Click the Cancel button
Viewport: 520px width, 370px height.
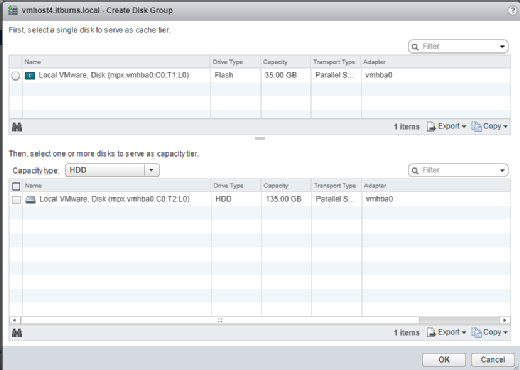(493, 360)
